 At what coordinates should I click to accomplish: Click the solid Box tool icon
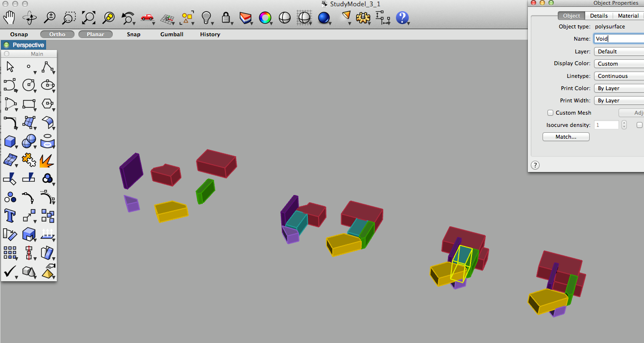click(x=9, y=142)
